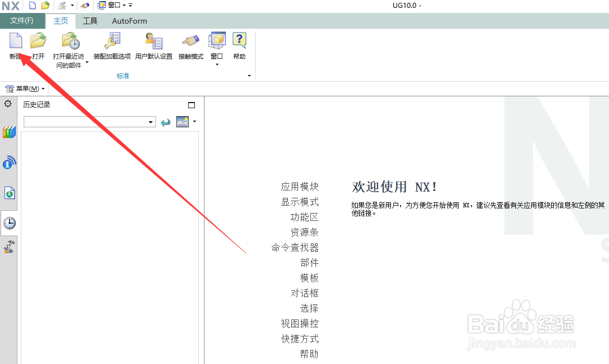The height and width of the screenshot is (364, 609).
Task: Click the 打开 open-folder ribbon icon
Action: point(38,41)
